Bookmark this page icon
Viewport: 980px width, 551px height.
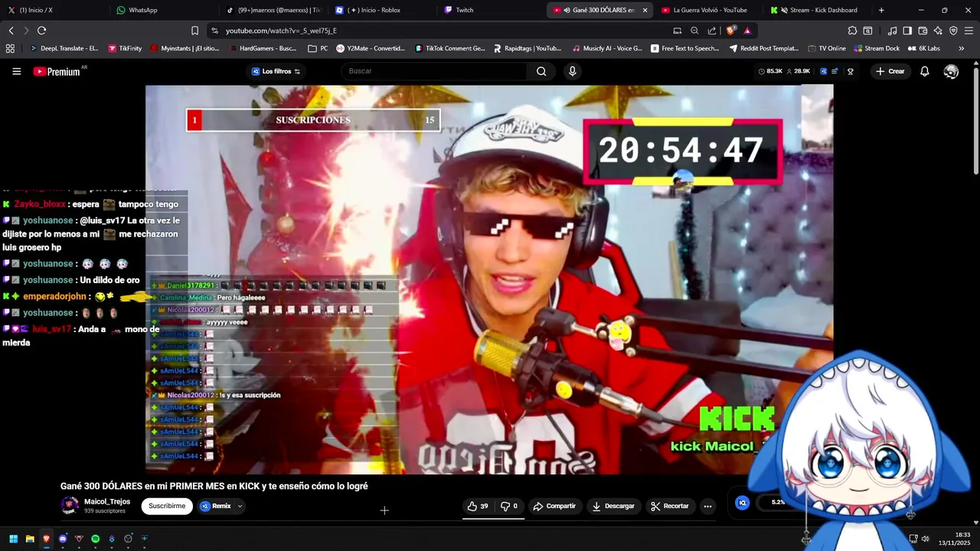[194, 31]
